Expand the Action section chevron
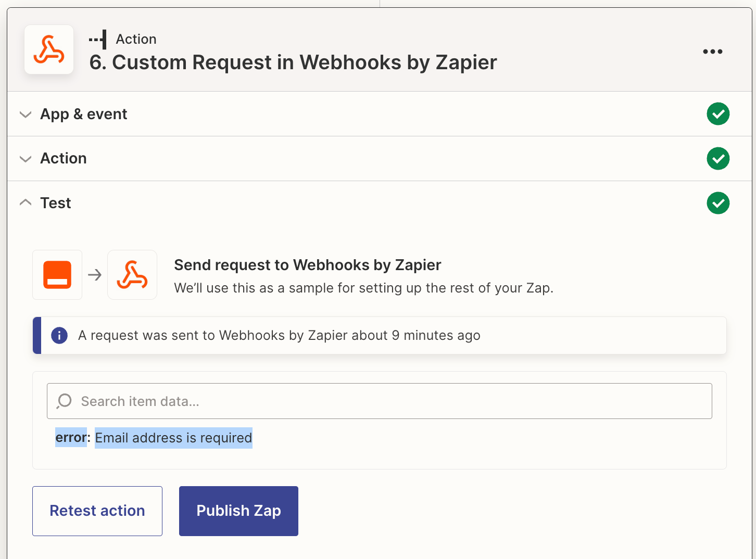 click(x=26, y=159)
